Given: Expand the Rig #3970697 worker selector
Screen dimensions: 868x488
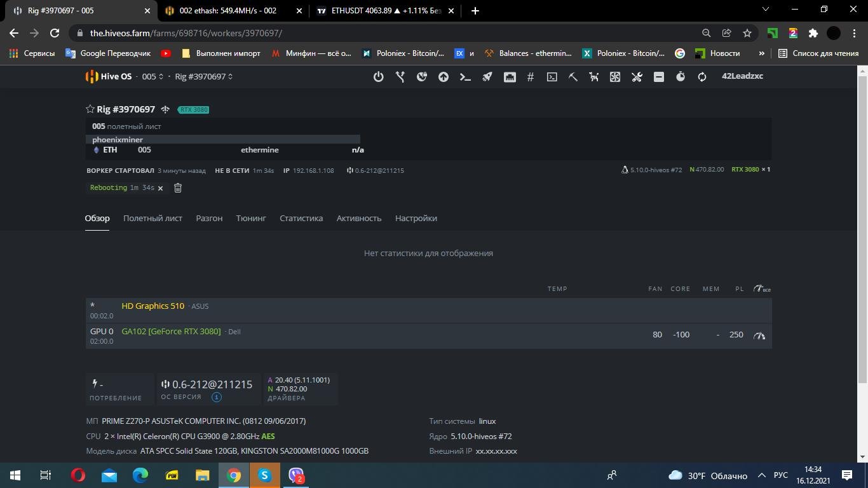Looking at the screenshot, I should click(x=204, y=76).
